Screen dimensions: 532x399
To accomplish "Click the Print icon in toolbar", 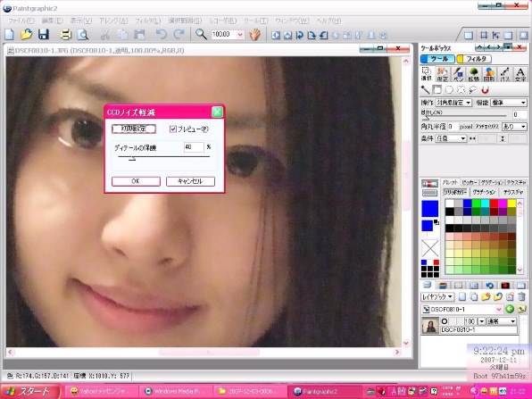I will coord(66,34).
